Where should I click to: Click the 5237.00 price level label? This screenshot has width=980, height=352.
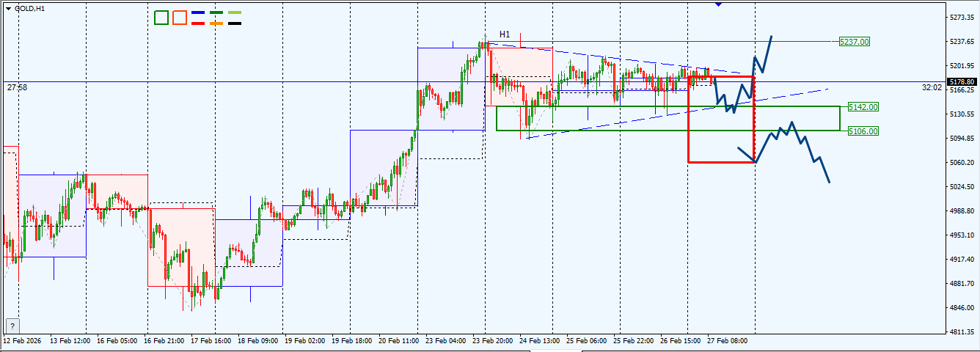[x=855, y=42]
